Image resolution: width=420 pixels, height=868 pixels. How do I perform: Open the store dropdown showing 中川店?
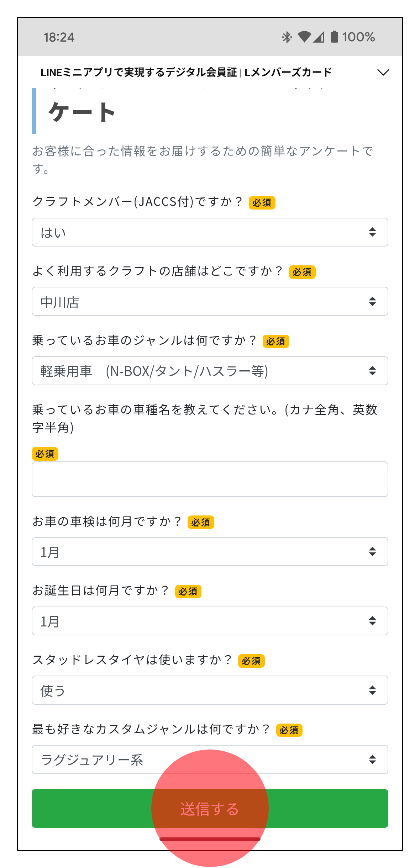[210, 301]
